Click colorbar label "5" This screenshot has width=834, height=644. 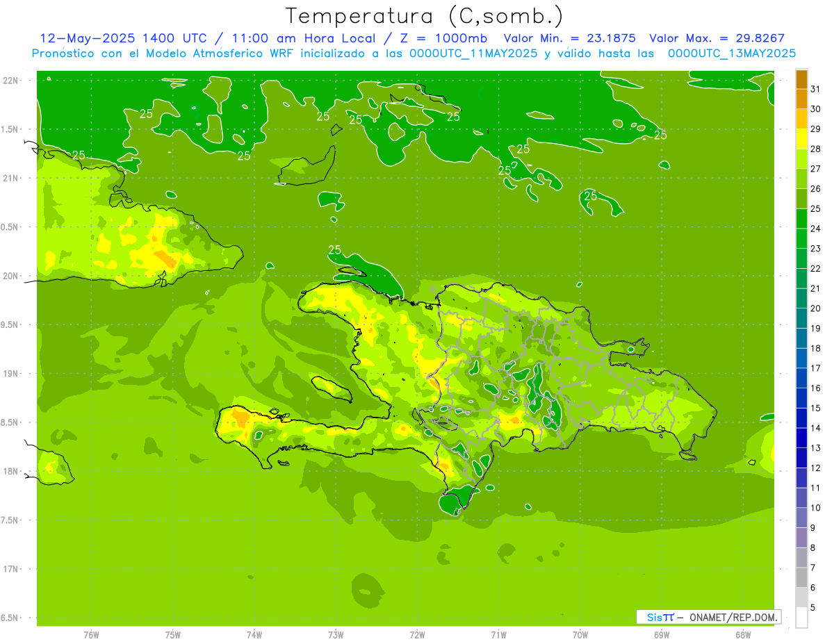(x=813, y=608)
